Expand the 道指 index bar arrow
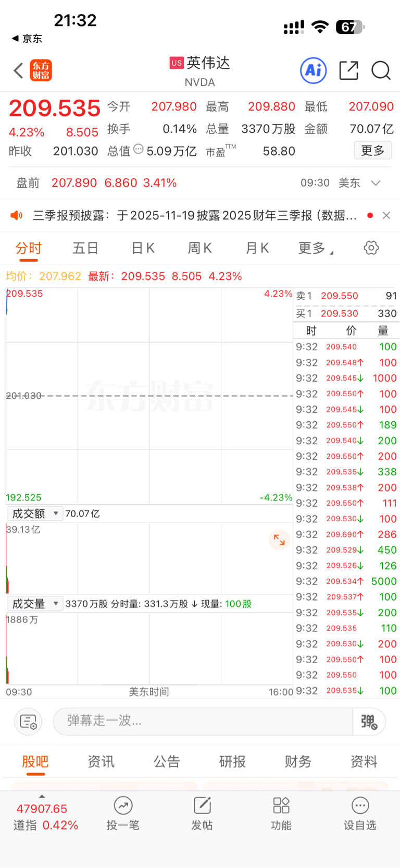This screenshot has width=400, height=868. click(42, 796)
